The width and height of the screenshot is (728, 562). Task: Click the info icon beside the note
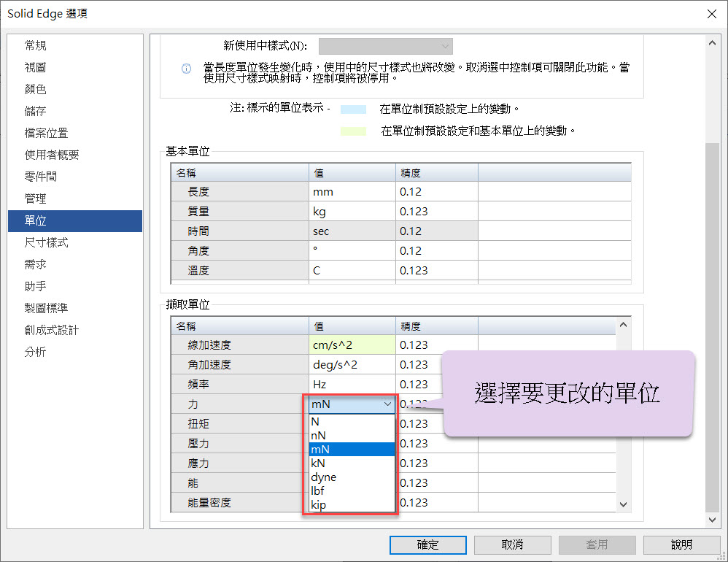point(186,69)
